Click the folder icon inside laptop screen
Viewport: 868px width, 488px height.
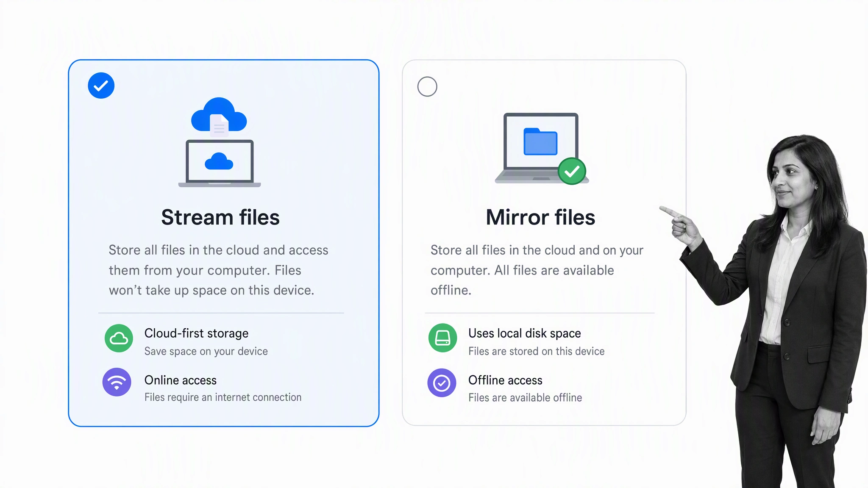(x=540, y=141)
